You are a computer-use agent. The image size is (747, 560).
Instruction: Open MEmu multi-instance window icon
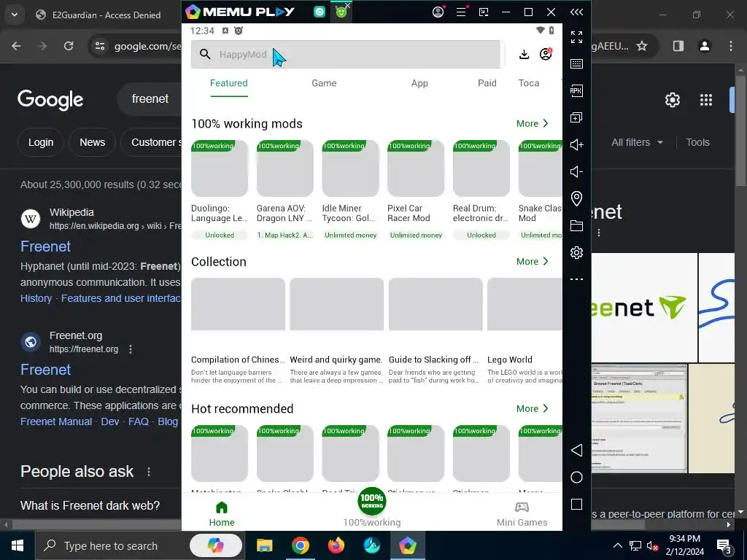[576, 117]
